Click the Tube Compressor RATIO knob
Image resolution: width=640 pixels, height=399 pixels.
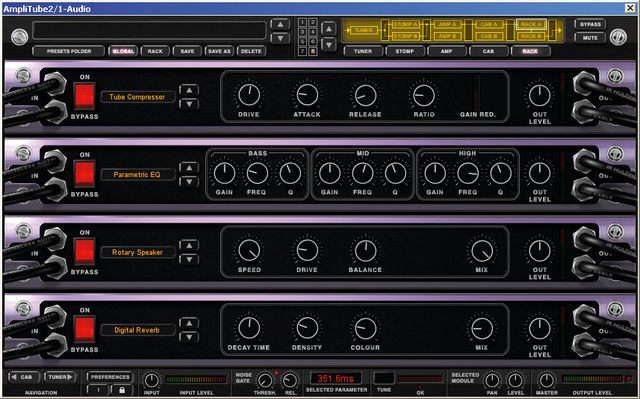pos(424,95)
